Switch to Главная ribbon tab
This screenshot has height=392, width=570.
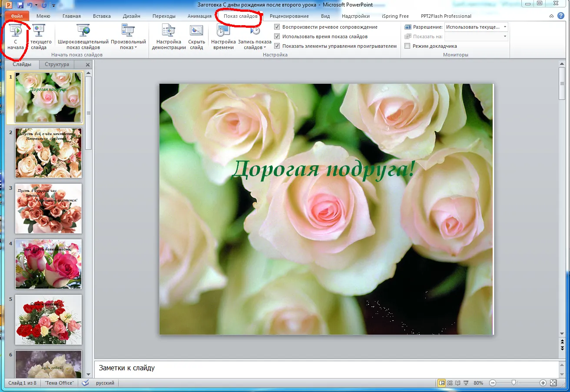tap(72, 16)
